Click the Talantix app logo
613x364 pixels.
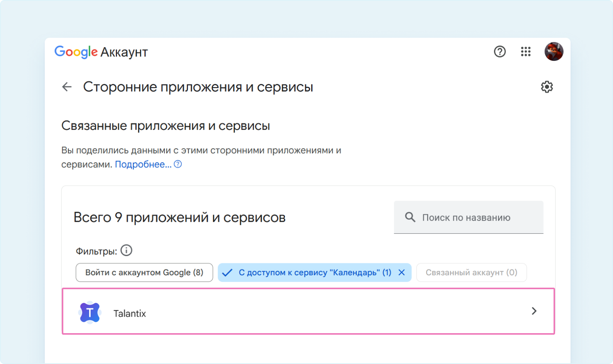coord(90,312)
